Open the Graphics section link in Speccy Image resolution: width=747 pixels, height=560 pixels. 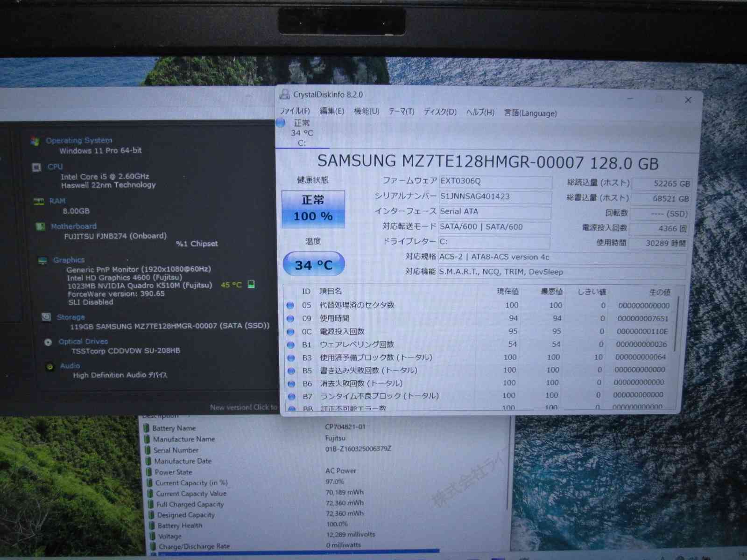click(x=69, y=260)
